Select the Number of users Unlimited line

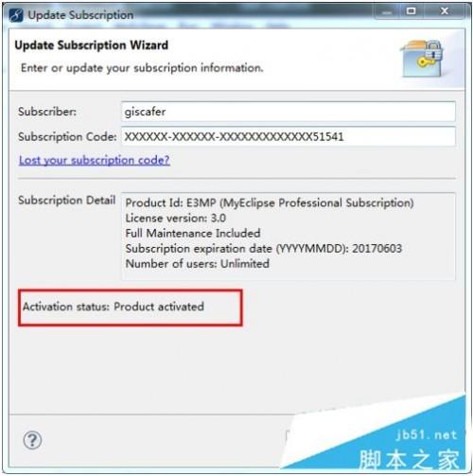(x=198, y=264)
